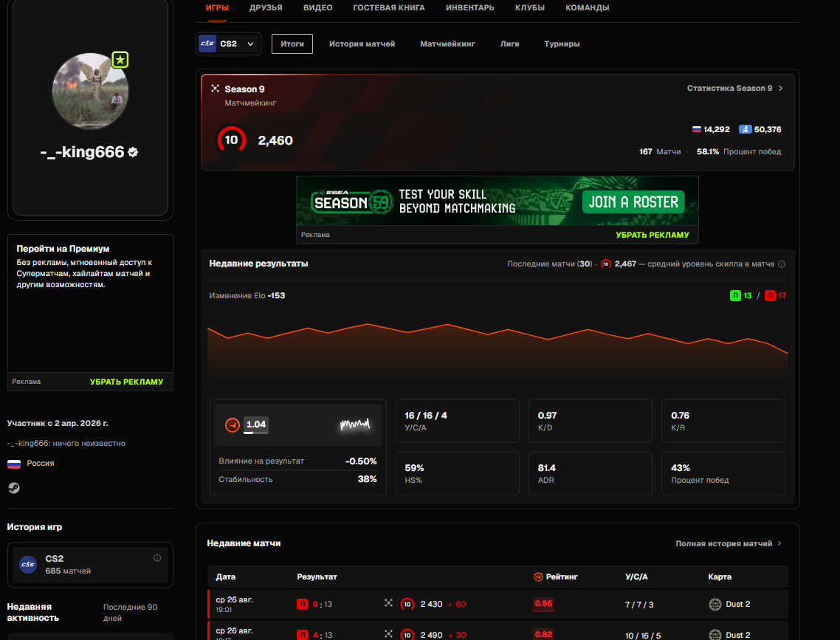Select the История матчей sub-tab

point(362,44)
